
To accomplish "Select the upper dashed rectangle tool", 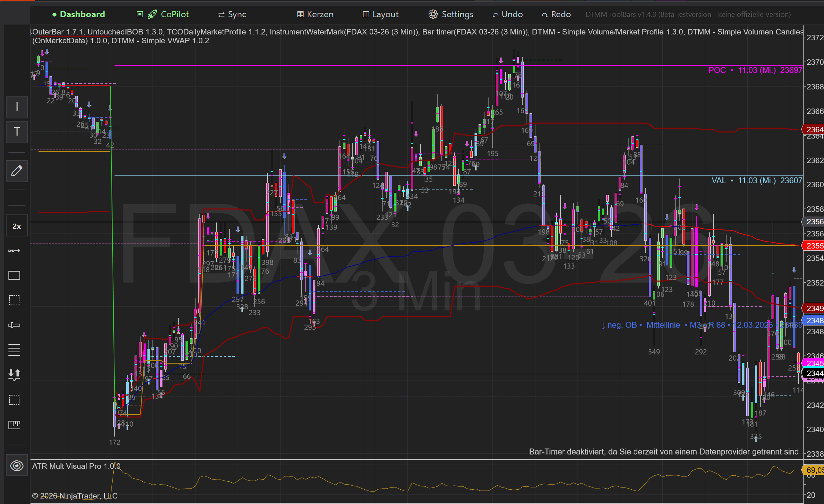I will pyautogui.click(x=14, y=301).
